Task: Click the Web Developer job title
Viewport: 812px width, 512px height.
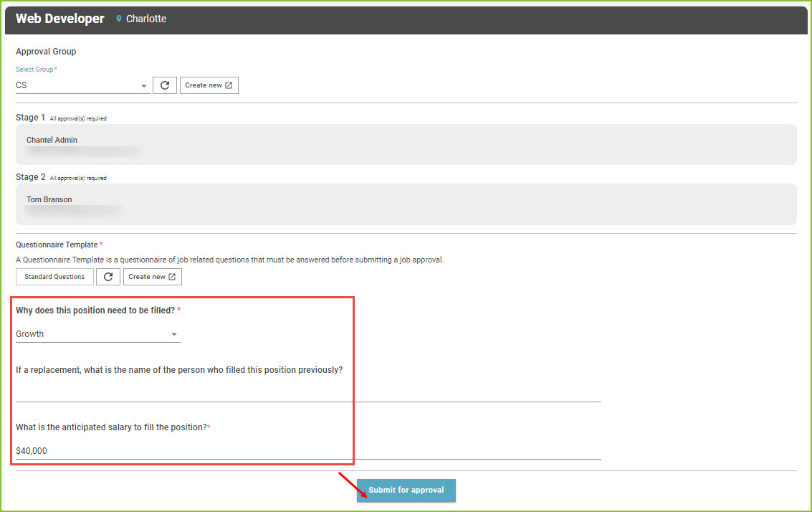Action: click(60, 19)
